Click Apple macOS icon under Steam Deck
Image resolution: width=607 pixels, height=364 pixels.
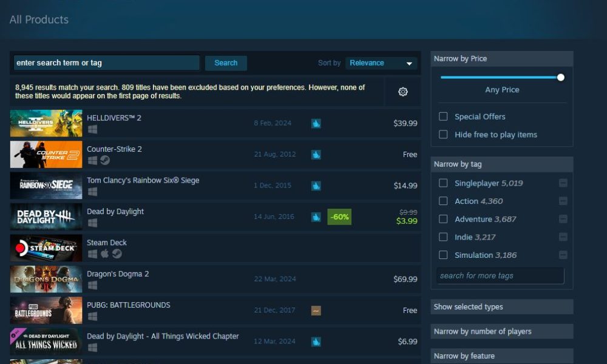click(x=104, y=254)
